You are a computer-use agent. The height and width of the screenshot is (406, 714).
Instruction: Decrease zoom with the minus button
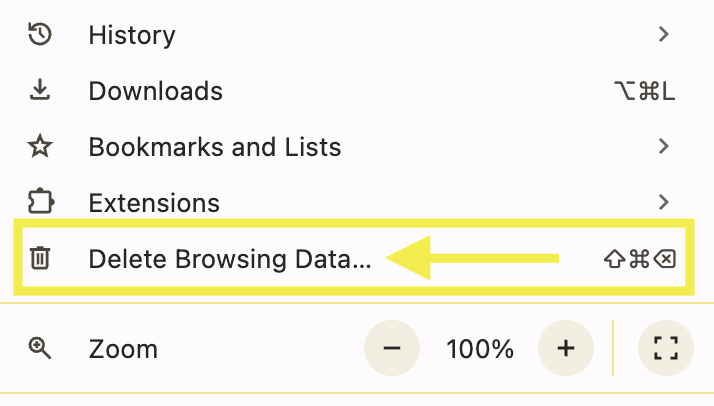(x=391, y=349)
